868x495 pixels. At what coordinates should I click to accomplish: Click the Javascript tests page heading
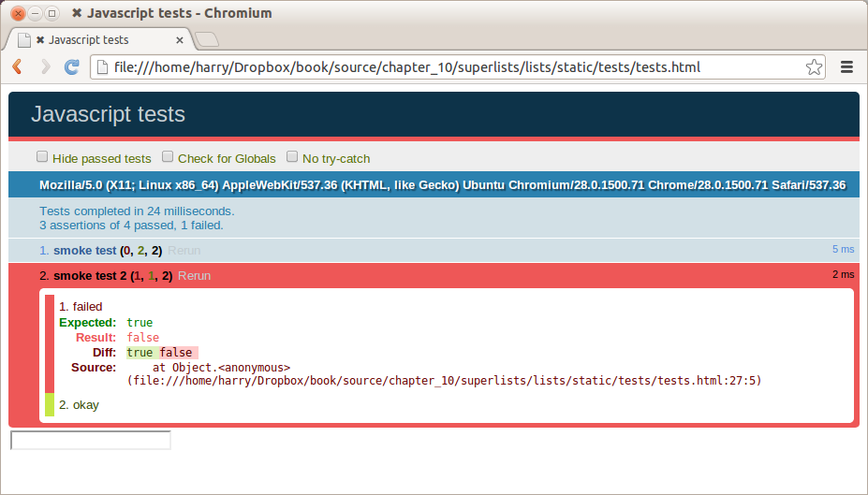point(108,114)
